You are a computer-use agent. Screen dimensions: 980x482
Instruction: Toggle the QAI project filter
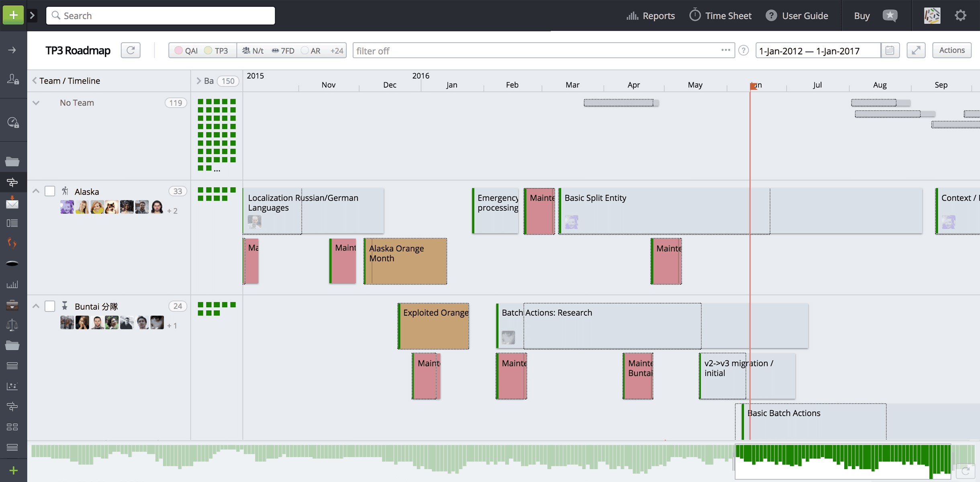click(x=186, y=51)
